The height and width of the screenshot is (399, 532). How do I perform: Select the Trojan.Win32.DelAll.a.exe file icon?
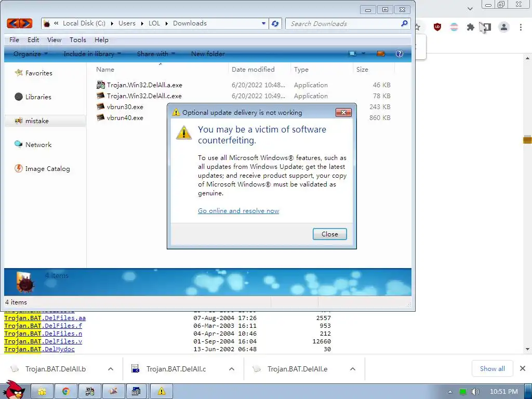pyautogui.click(x=101, y=85)
